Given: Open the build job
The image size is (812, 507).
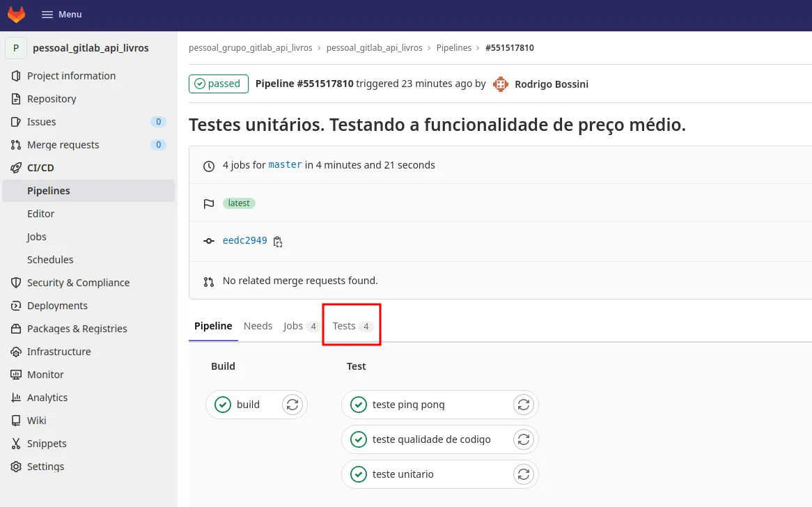Looking at the screenshot, I should tap(248, 405).
